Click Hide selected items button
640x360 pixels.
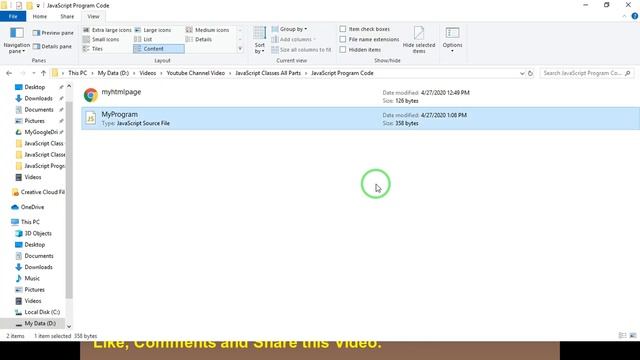coord(419,40)
